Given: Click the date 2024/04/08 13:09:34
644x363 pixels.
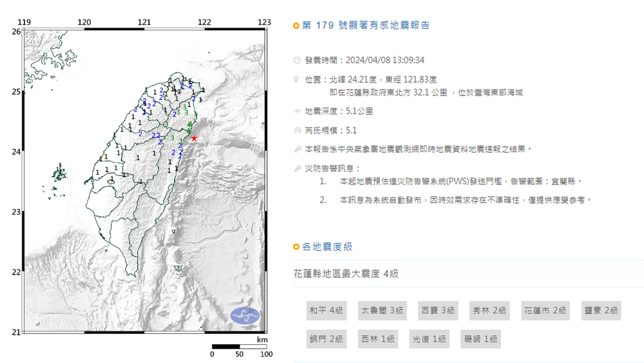Looking at the screenshot, I should click(x=385, y=60).
